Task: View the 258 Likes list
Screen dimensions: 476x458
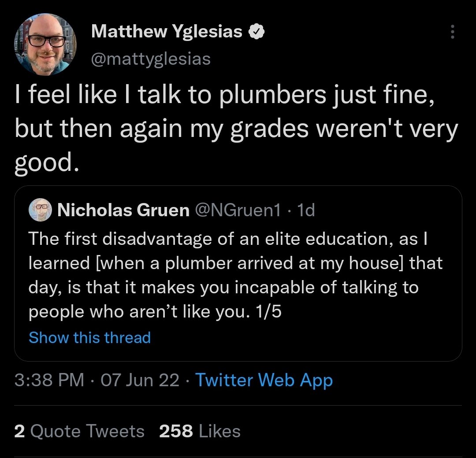Action: [x=200, y=431]
